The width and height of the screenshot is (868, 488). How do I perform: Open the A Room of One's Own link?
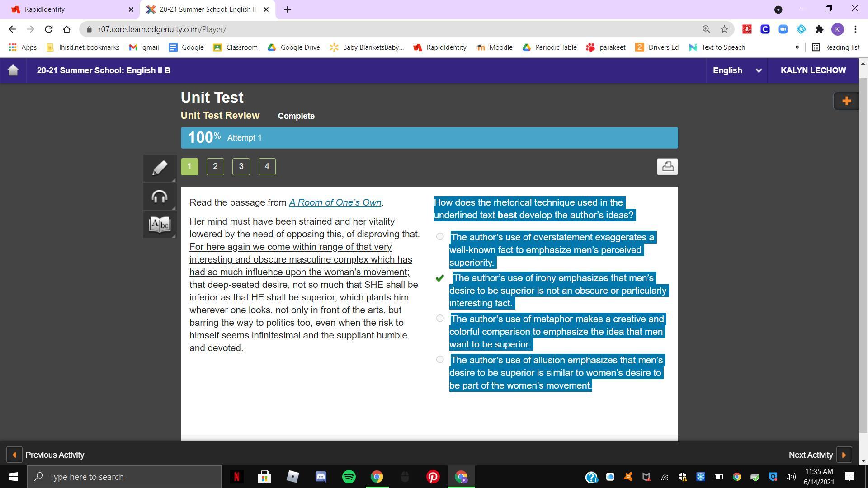(335, 202)
